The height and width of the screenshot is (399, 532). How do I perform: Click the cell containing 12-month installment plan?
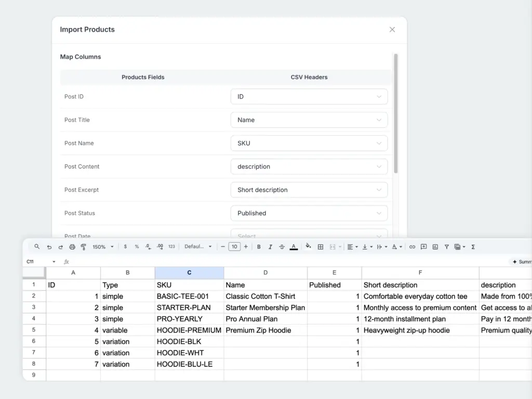click(420, 319)
